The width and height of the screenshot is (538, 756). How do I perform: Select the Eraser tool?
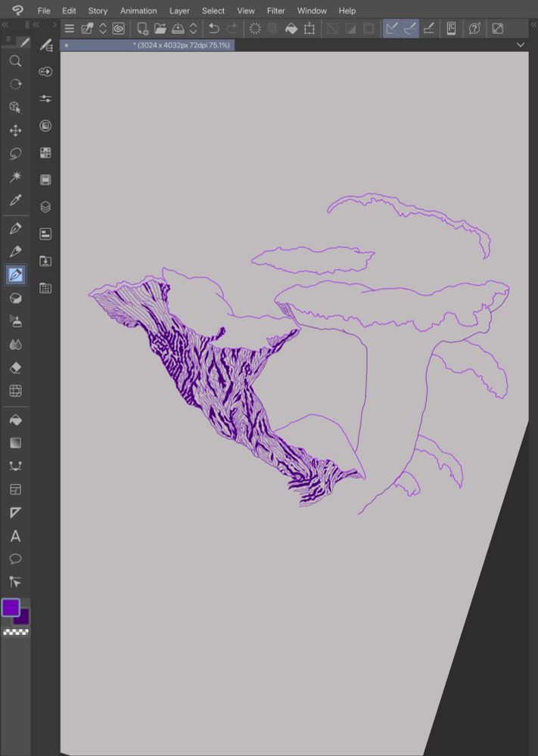[x=15, y=368]
